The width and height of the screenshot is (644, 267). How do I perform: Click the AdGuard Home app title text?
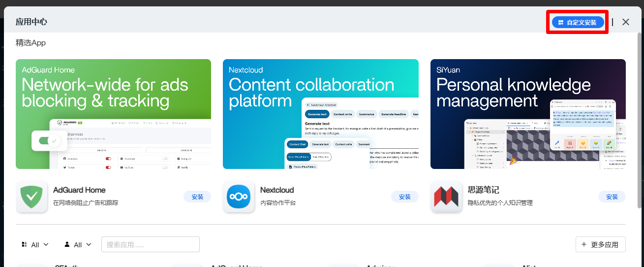79,190
